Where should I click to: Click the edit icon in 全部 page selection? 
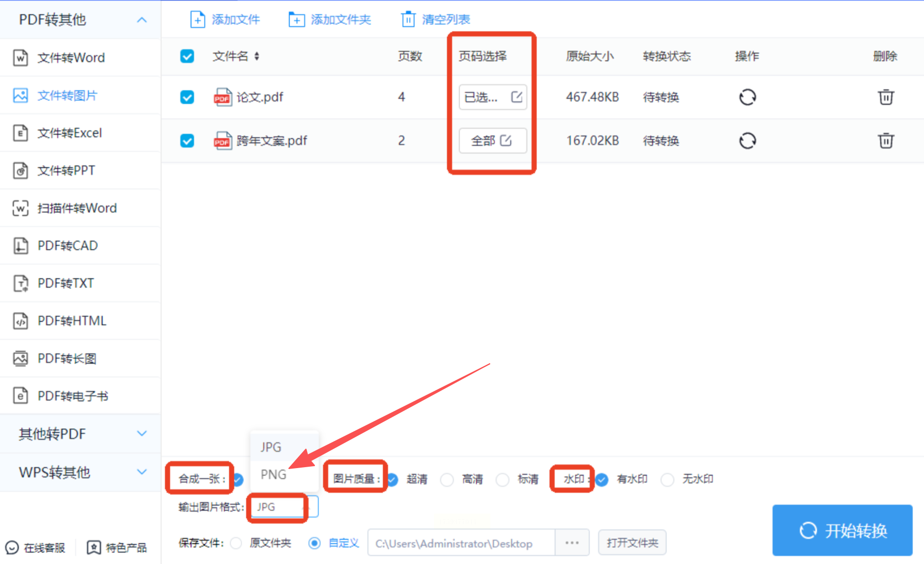click(x=506, y=141)
